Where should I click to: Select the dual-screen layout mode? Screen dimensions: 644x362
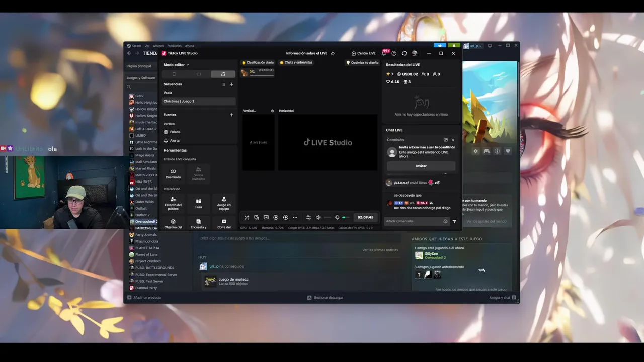coord(223,74)
